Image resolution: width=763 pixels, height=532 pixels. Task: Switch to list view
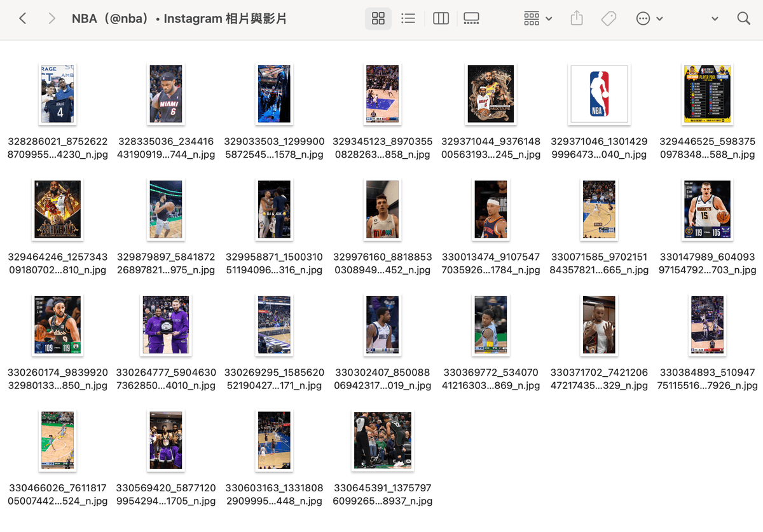coord(408,18)
